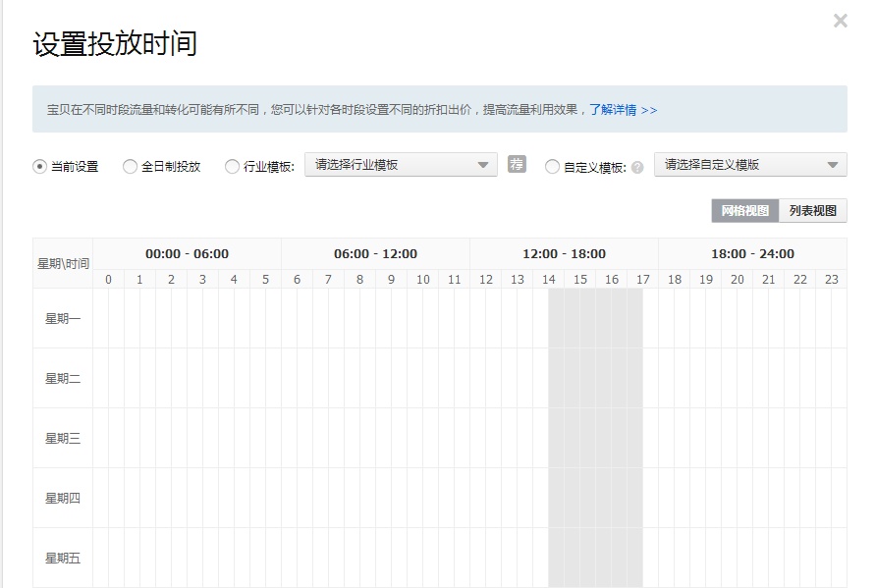Click the 星期一 row label
This screenshot has height=588, width=875.
coord(61,318)
